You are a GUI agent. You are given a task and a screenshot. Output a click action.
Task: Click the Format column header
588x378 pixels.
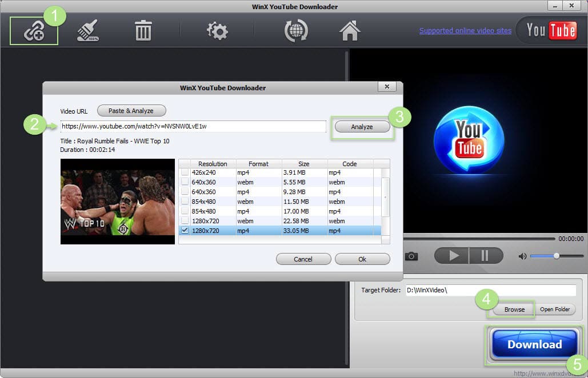click(x=258, y=164)
